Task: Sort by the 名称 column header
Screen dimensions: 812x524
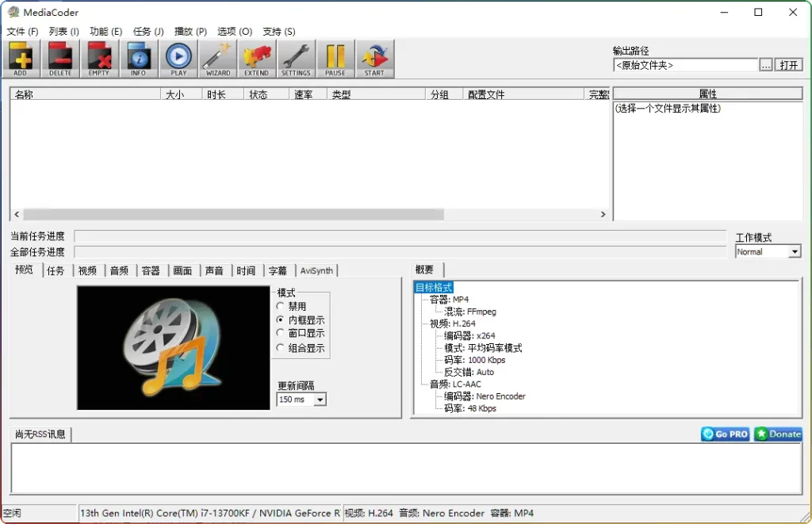Action: pos(86,94)
